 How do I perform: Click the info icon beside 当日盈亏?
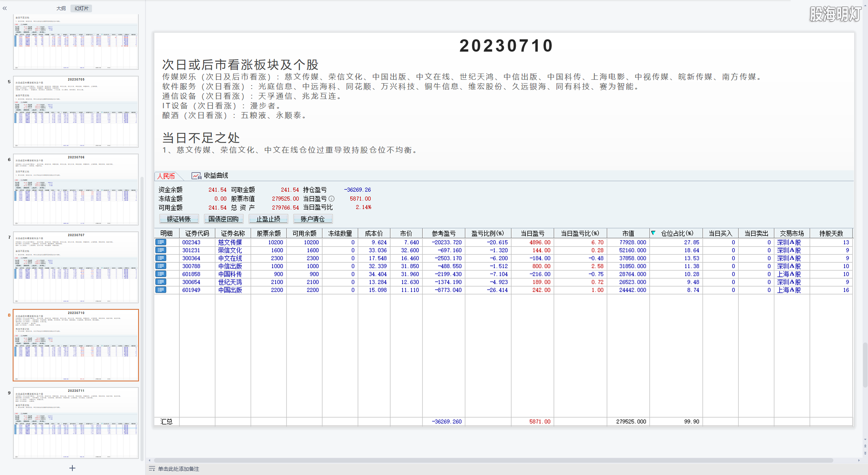(331, 199)
